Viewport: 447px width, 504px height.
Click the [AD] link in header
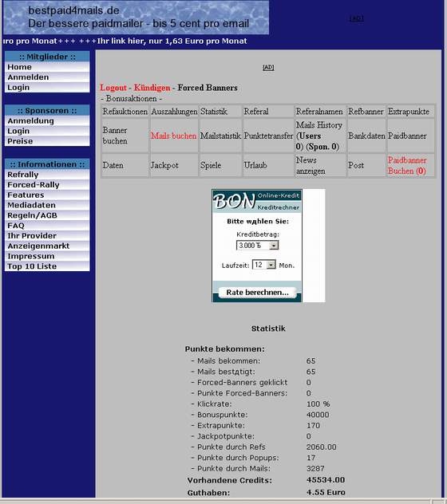[x=357, y=18]
